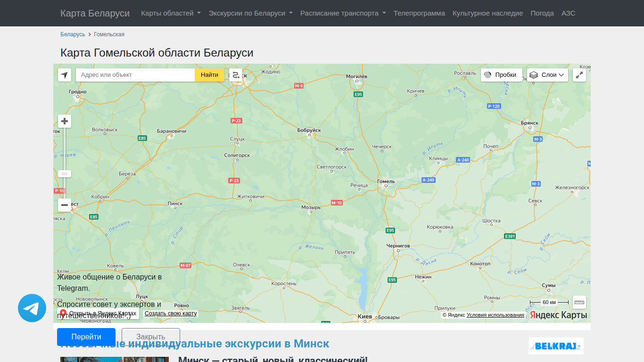
Task: Click the Шостка town label on map
Action: click(491, 221)
